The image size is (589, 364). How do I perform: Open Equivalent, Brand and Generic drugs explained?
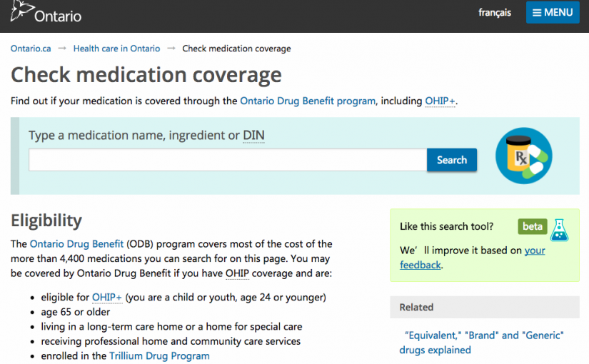pyautogui.click(x=484, y=343)
